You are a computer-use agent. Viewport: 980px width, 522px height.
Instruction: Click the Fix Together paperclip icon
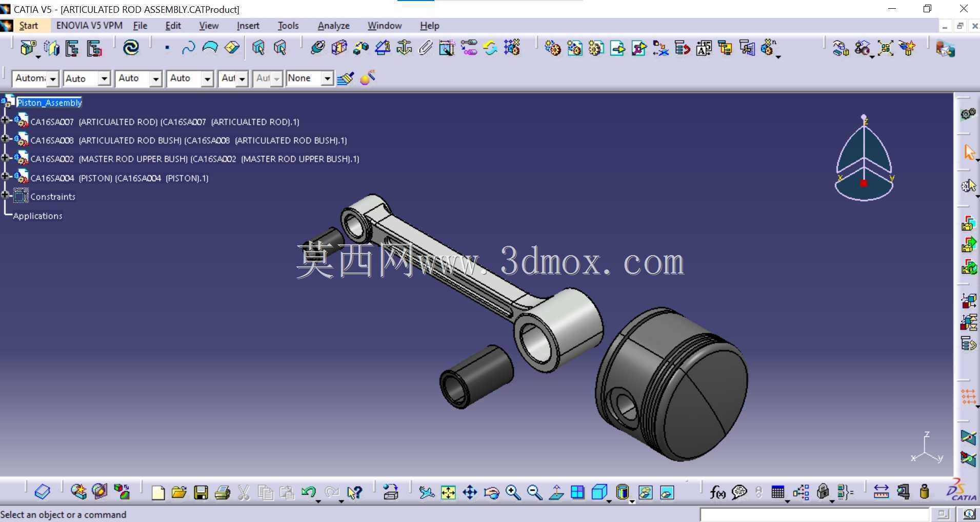tap(426, 48)
